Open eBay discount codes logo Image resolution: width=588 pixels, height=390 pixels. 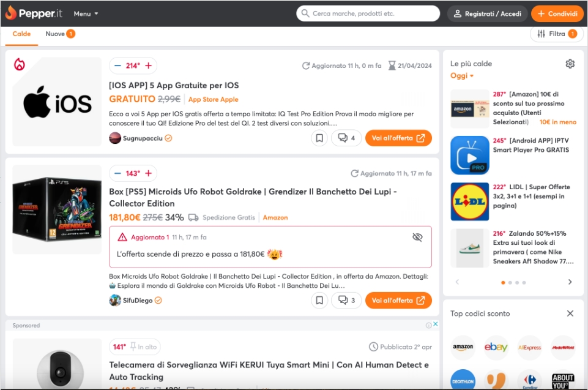pos(496,347)
